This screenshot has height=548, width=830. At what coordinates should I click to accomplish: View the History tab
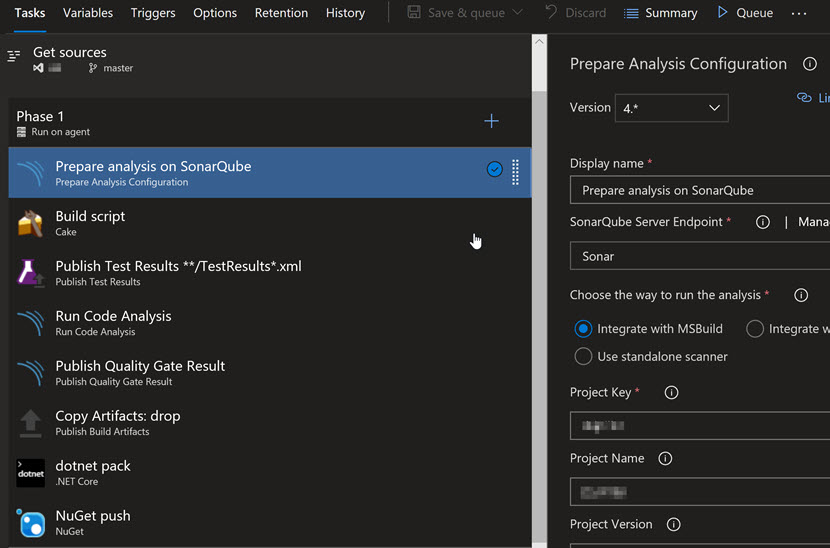[x=345, y=13]
